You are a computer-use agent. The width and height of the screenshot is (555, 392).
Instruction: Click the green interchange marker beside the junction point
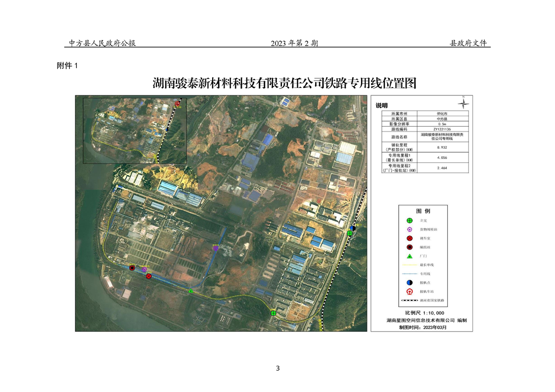click(x=350, y=233)
